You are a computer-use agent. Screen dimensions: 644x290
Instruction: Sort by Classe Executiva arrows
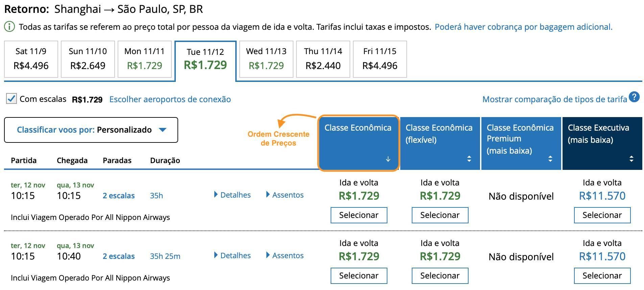tap(631, 159)
